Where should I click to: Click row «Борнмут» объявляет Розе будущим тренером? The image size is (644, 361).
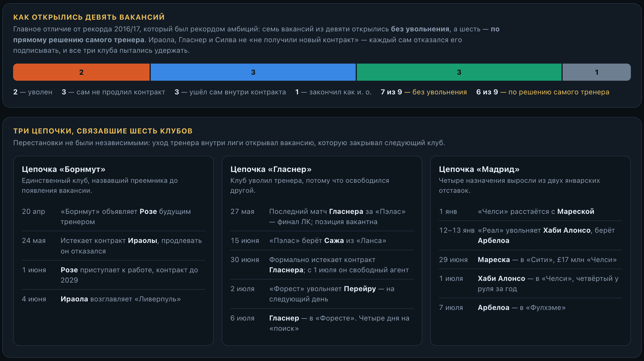113,216
